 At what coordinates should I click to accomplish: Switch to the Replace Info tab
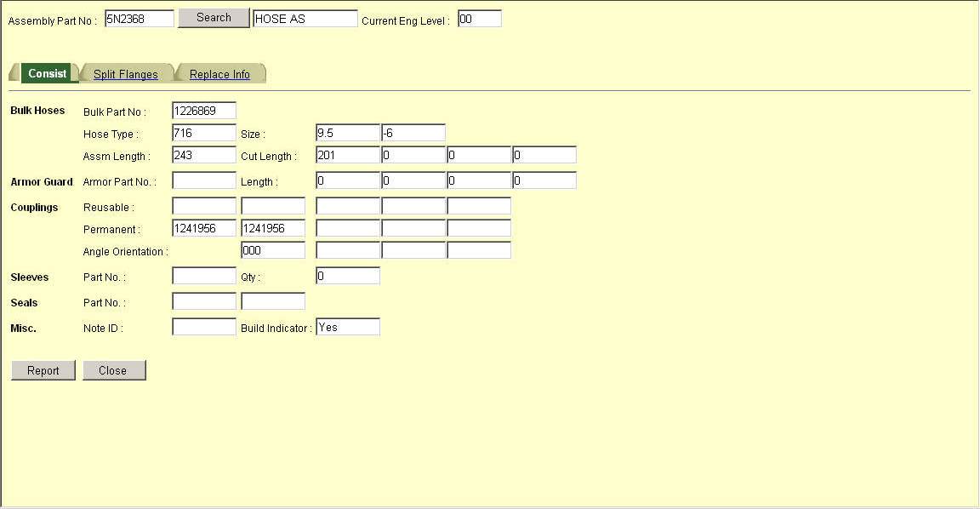(x=219, y=74)
